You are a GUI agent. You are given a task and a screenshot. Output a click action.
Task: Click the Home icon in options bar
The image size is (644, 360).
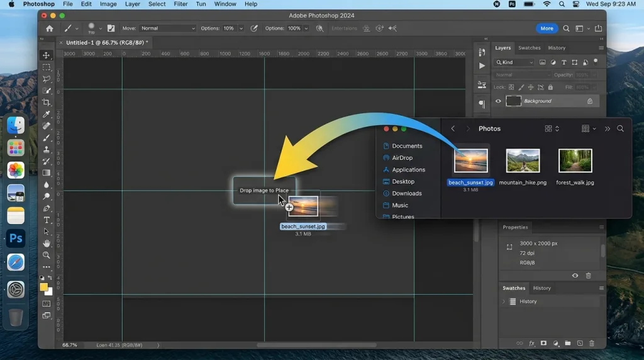click(x=50, y=28)
